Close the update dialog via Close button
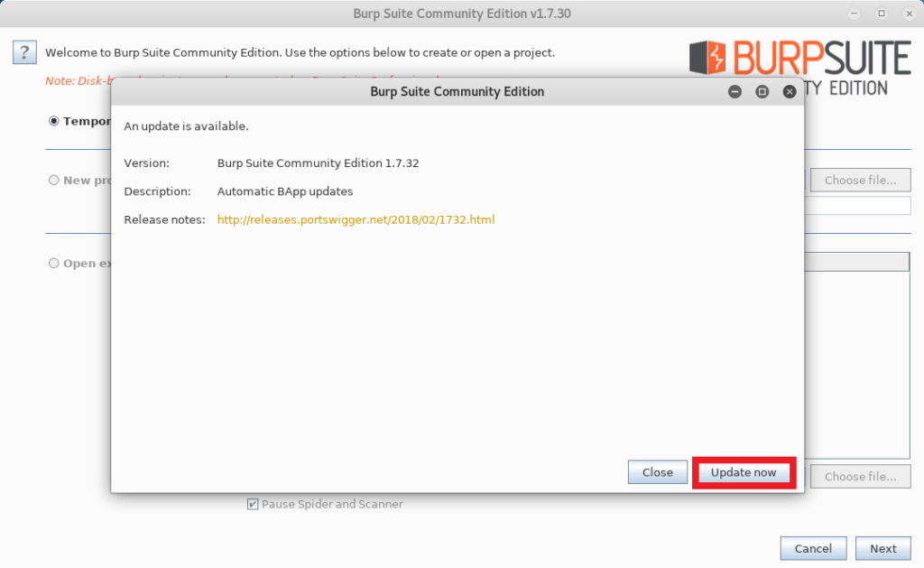The width and height of the screenshot is (924, 568). (x=658, y=472)
